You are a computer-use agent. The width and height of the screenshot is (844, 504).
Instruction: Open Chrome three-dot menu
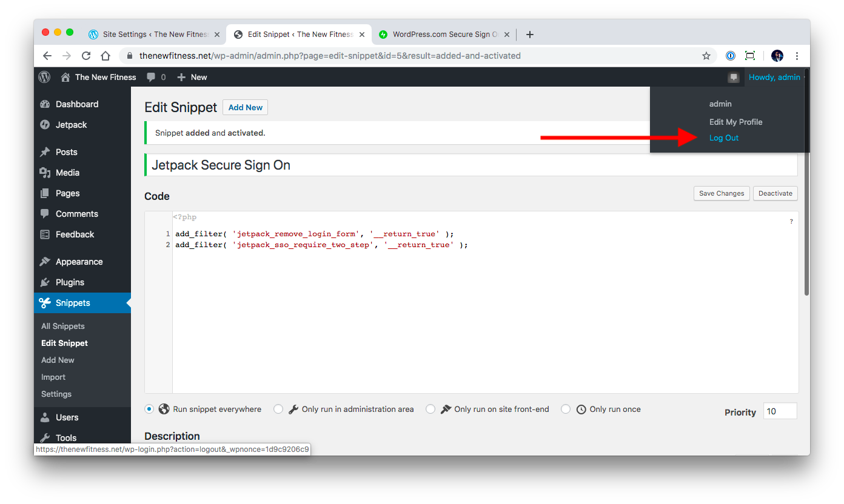click(797, 56)
